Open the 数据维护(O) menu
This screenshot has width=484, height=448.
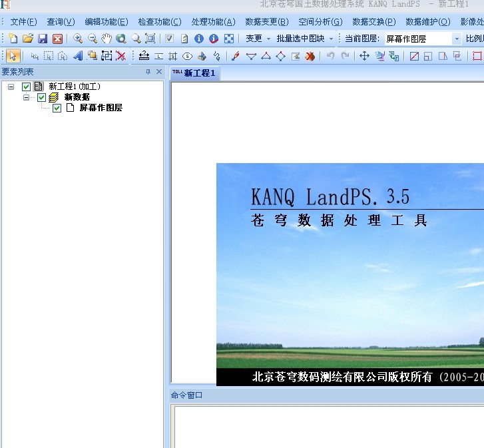click(x=428, y=22)
